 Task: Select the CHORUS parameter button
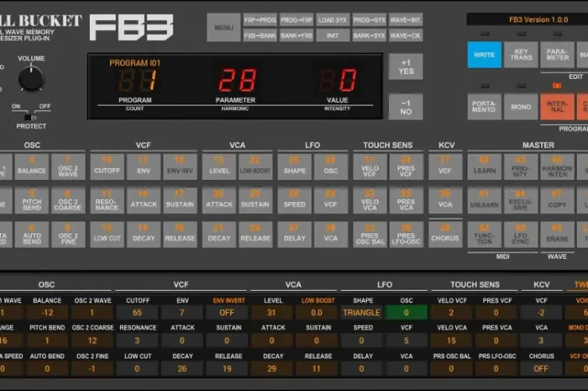point(445,235)
